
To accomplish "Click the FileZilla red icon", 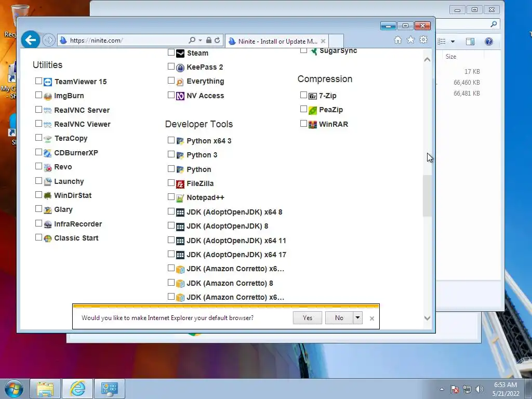I will coord(180,184).
